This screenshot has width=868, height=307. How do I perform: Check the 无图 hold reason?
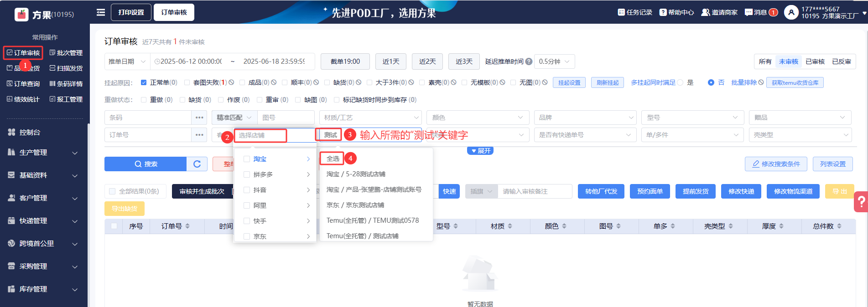tap(513, 82)
